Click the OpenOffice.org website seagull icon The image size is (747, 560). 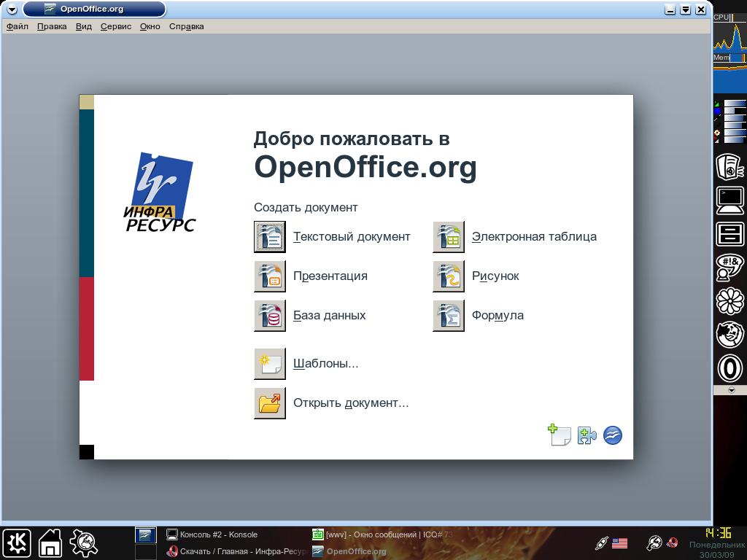pos(613,435)
